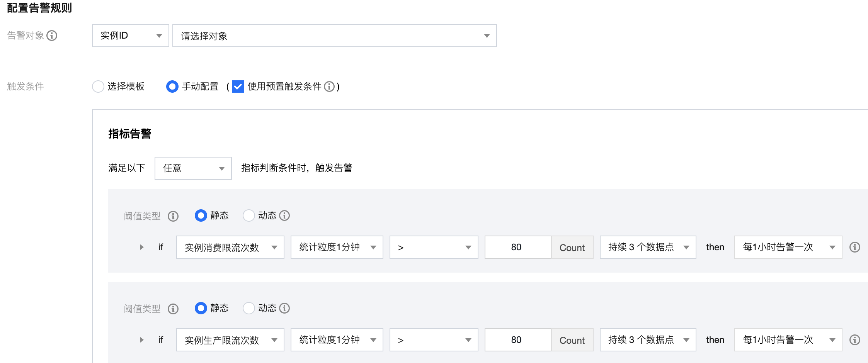Screen dimensions: 868x363
Task: Select the 选择模板 radio button
Action: click(x=98, y=87)
